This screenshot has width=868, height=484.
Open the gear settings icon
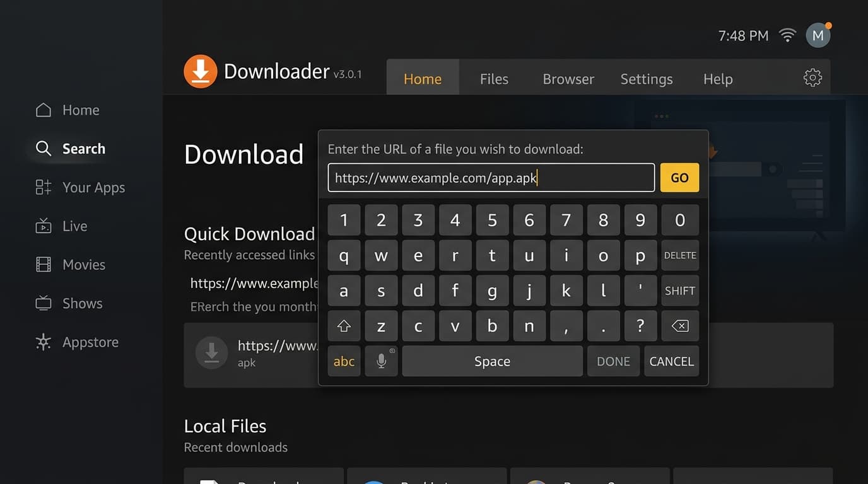click(x=812, y=78)
